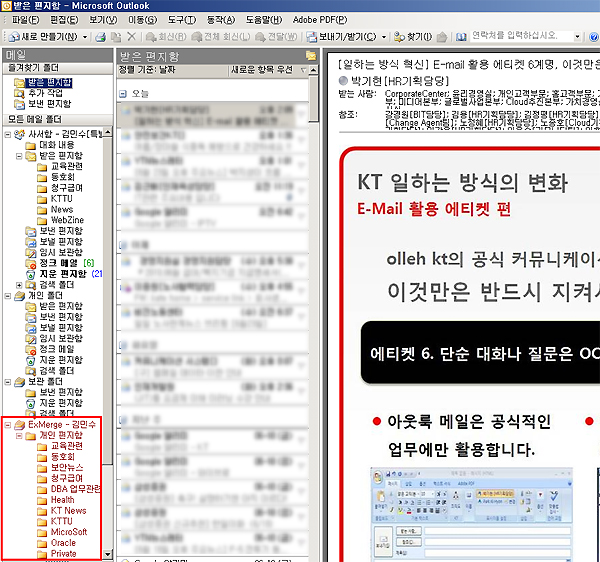
Task: Click the sender 박기현[HR기획담당] name
Action: (400, 81)
